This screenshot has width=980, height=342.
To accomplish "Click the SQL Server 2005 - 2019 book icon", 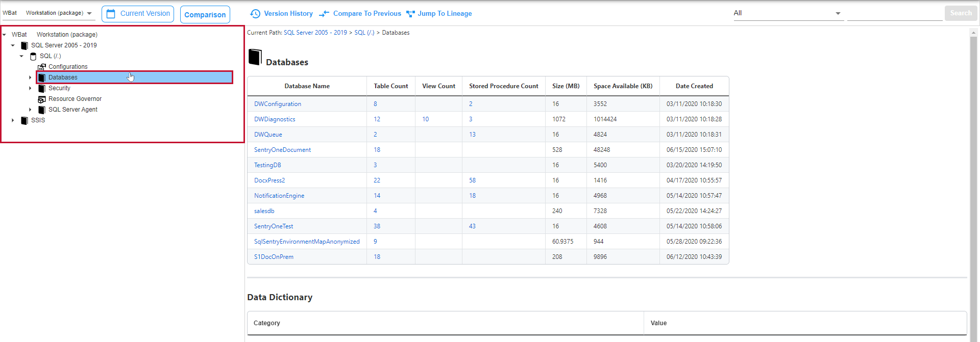I will 24,45.
